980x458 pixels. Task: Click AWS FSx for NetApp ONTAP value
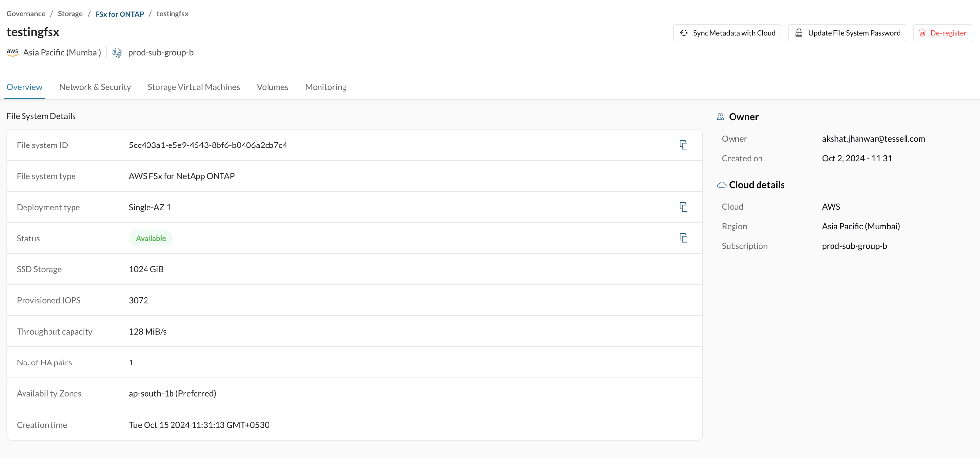coord(182,176)
